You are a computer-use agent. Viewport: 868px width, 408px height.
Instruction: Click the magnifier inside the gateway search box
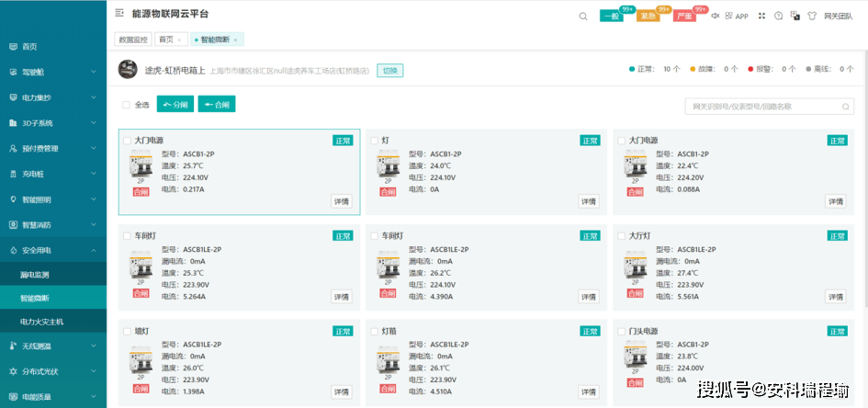click(845, 107)
